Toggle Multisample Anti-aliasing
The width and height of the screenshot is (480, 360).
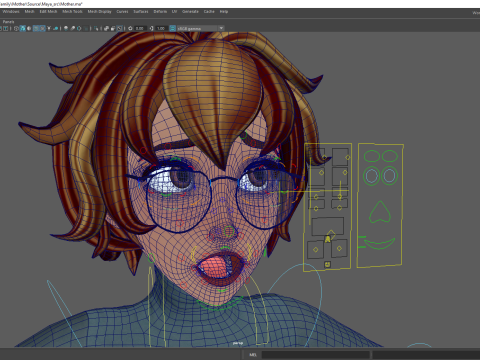click(79, 28)
